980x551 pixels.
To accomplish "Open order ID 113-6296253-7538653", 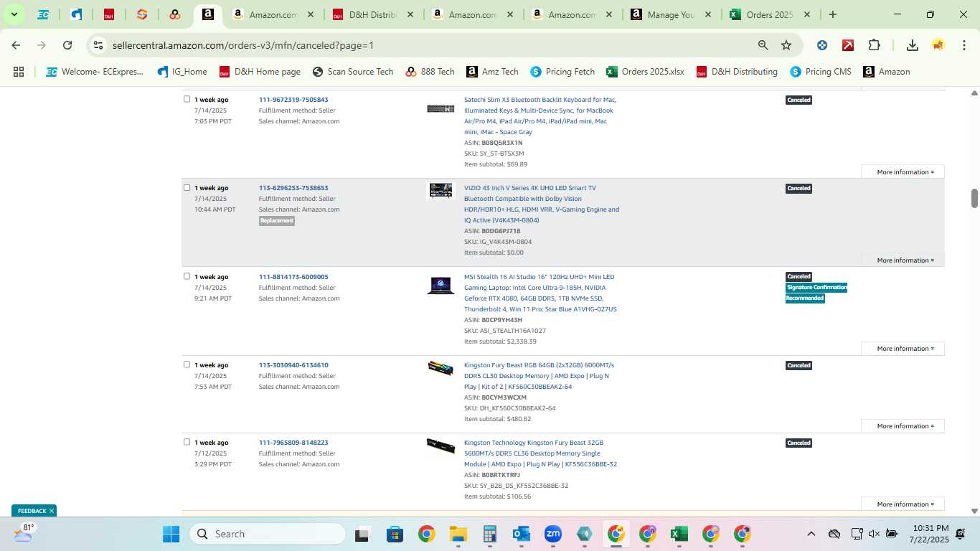I will tap(293, 188).
